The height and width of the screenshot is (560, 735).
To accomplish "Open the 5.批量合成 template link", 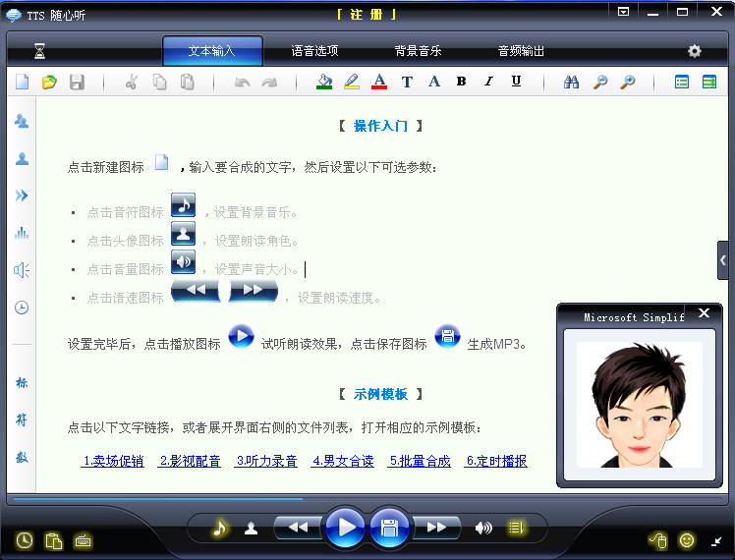I will click(x=420, y=461).
